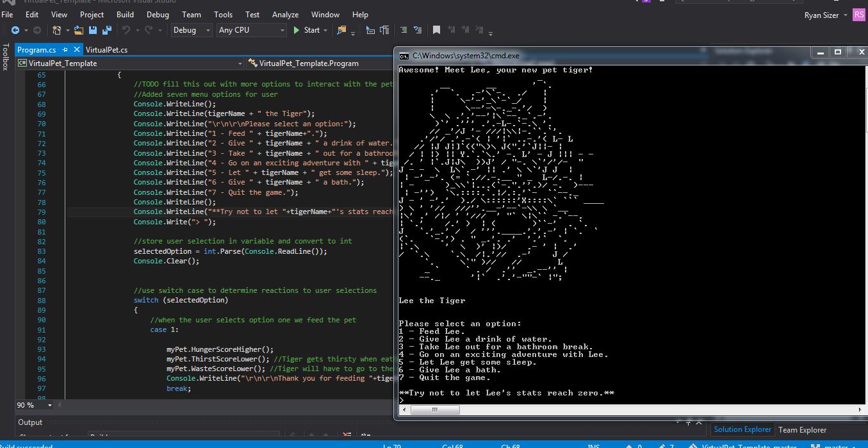
Task: Toggle a bookmark with the bookmark icon
Action: pyautogui.click(x=436, y=30)
